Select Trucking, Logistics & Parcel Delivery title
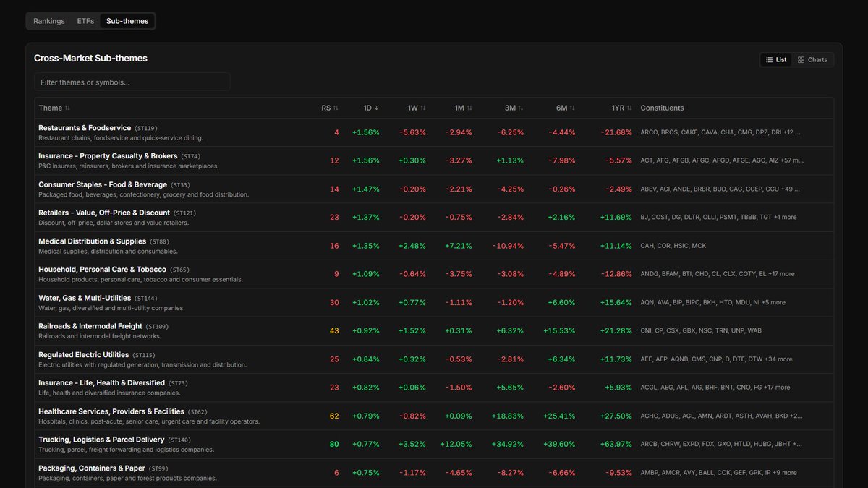Screen dimensions: 868x488 [x=101, y=440]
